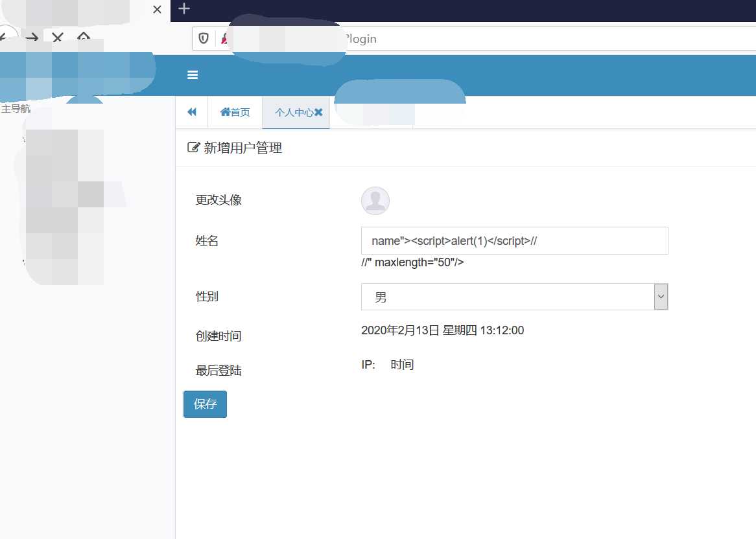Viewport: 756px width, 539px height.
Task: Open the 首页 home tab
Action: coord(235,112)
